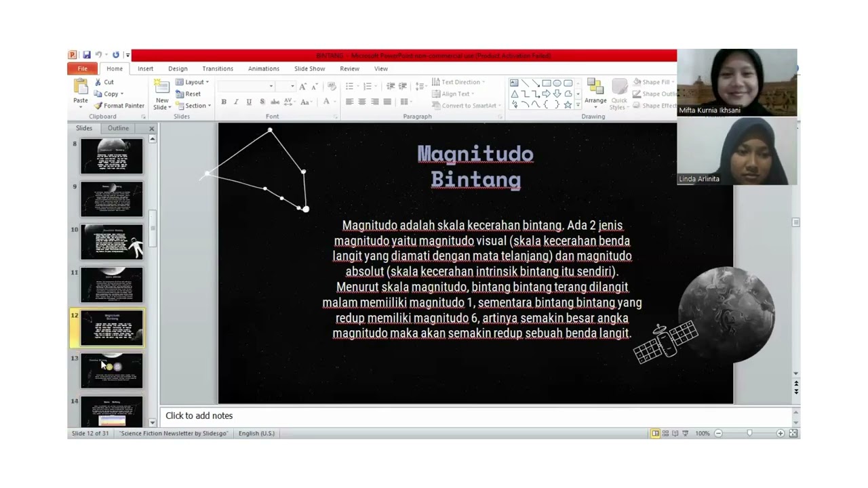This screenshot has height=488, width=868.
Task: Click to add notes field
Action: 476,415
